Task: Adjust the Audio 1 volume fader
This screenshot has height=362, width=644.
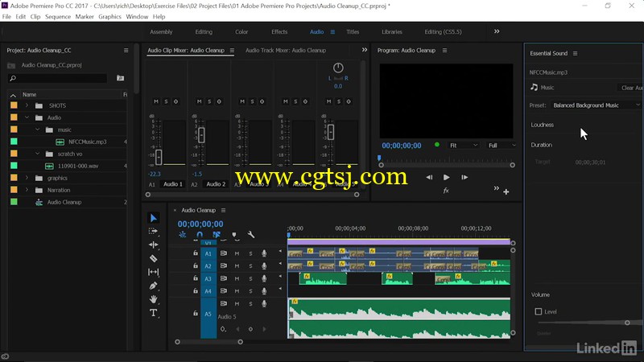Action: [x=159, y=157]
